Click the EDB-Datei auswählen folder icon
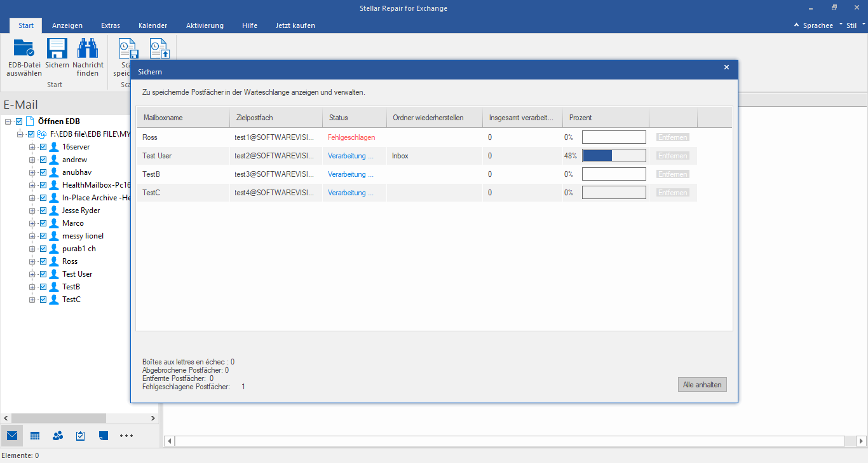Screen dimensions: 868x463 coord(24,49)
